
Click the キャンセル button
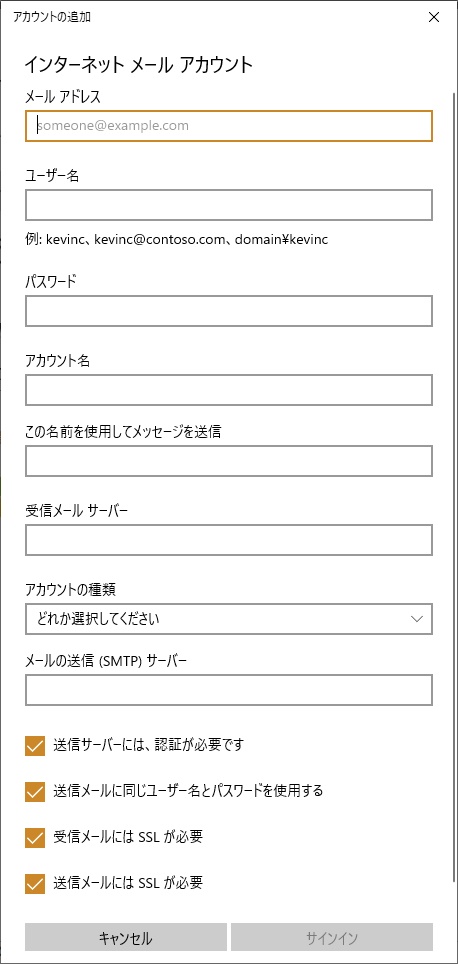point(126,938)
